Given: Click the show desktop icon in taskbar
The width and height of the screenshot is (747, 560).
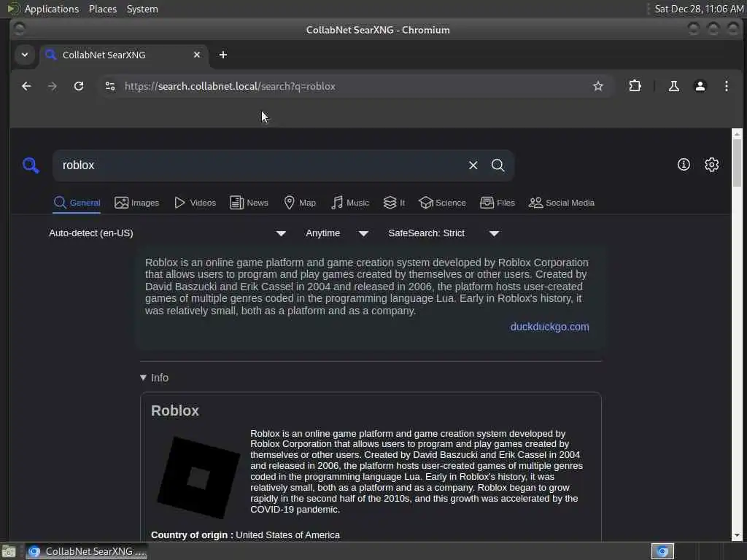Looking at the screenshot, I should (9, 551).
